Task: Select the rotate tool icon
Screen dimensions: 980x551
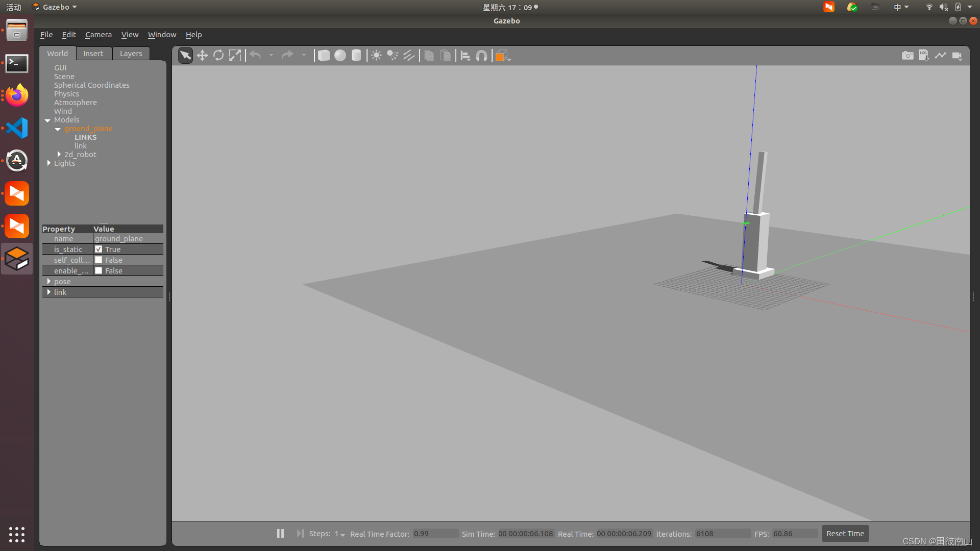Action: 218,55
